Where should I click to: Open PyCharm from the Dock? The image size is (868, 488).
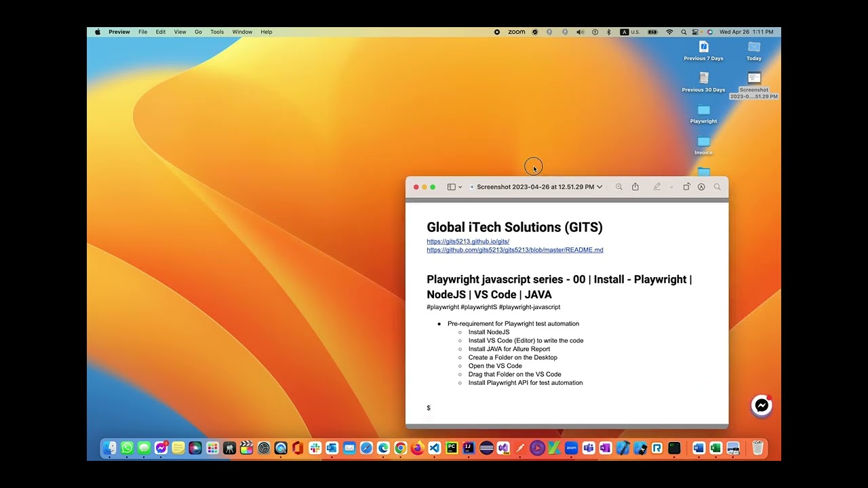click(452, 448)
